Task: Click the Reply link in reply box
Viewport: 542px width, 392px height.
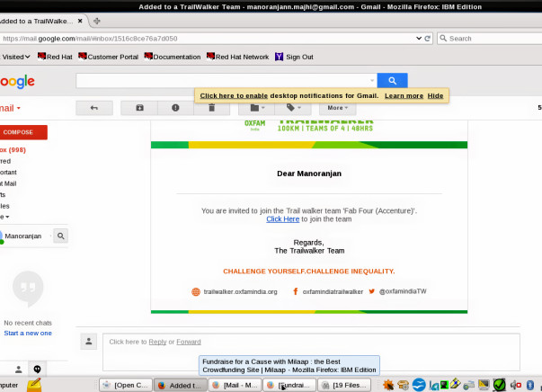Action: click(157, 342)
